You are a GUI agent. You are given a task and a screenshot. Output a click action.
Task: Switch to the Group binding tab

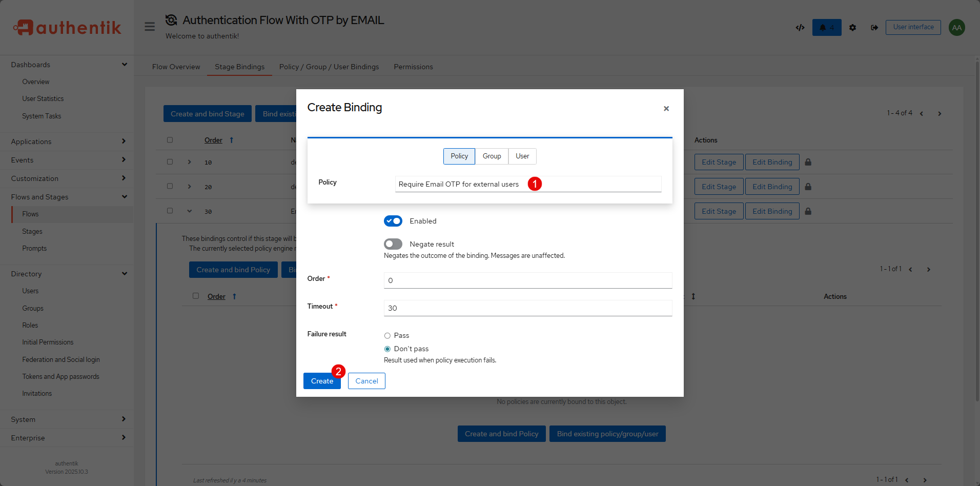point(492,156)
